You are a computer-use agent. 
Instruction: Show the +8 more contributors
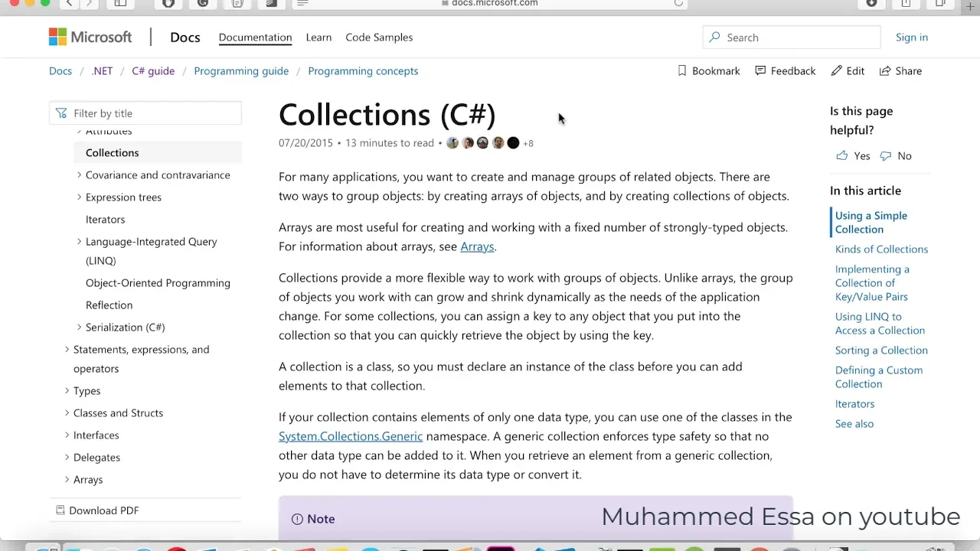click(528, 143)
